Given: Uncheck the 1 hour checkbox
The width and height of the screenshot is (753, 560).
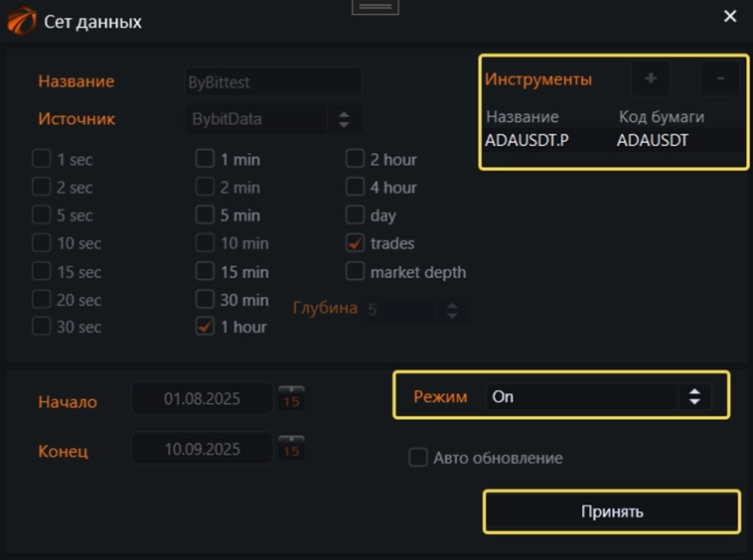Looking at the screenshot, I should (205, 327).
